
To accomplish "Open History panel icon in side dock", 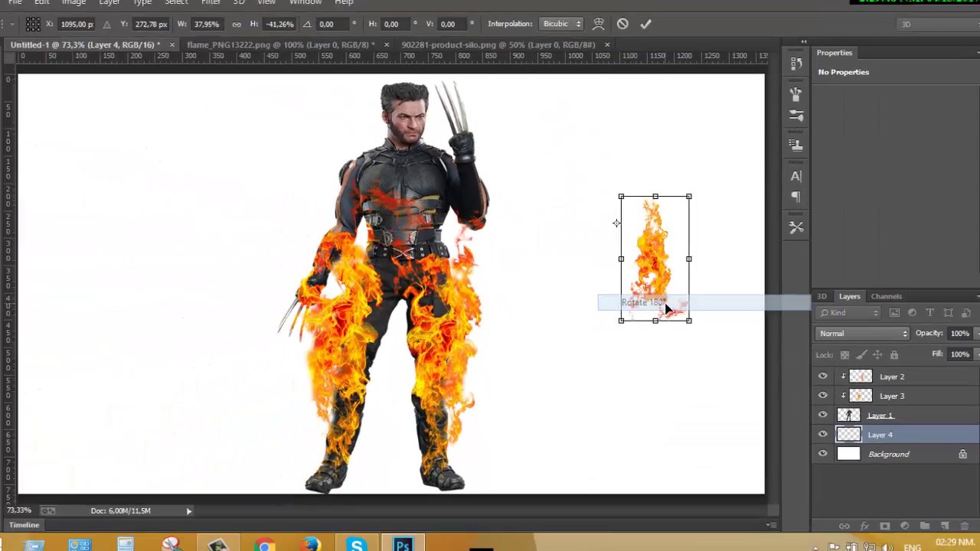I will (x=795, y=64).
